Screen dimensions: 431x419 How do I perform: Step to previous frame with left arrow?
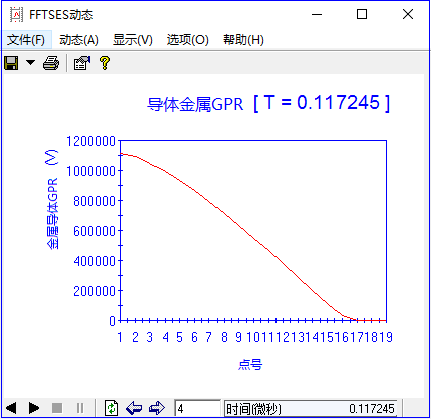134,408
